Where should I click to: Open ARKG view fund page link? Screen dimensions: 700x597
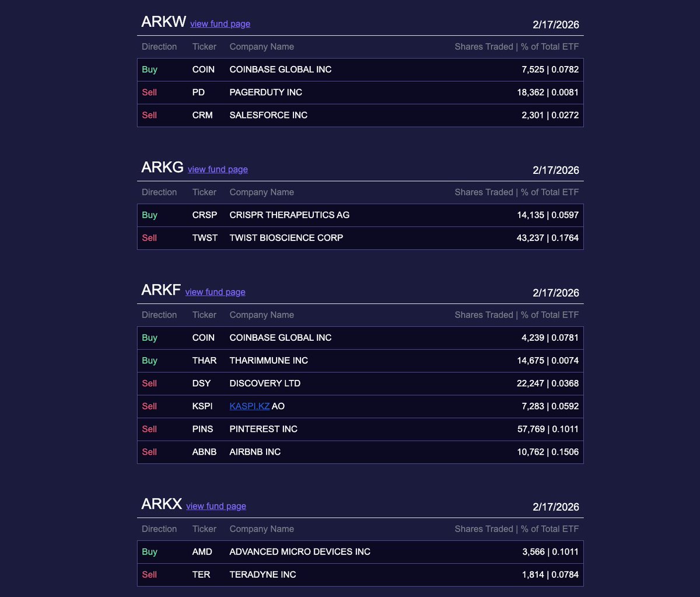tap(218, 169)
